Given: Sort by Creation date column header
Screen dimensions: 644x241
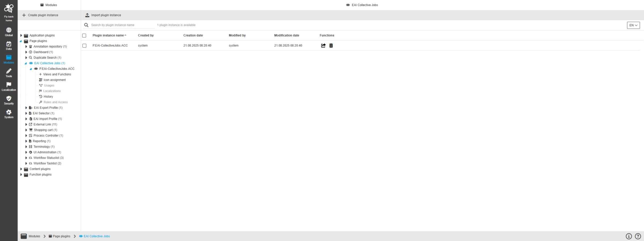Looking at the screenshot, I should [x=193, y=35].
